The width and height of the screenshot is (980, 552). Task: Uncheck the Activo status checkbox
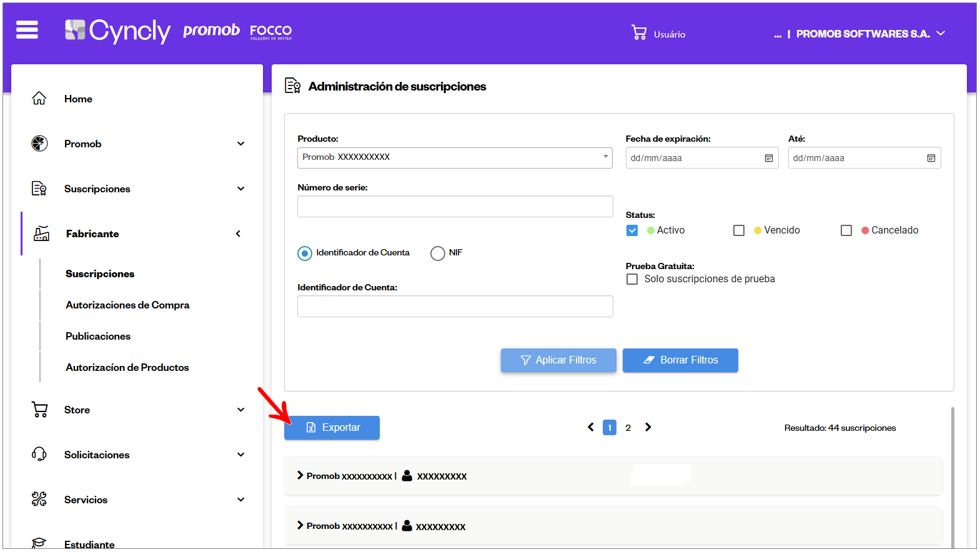point(632,230)
